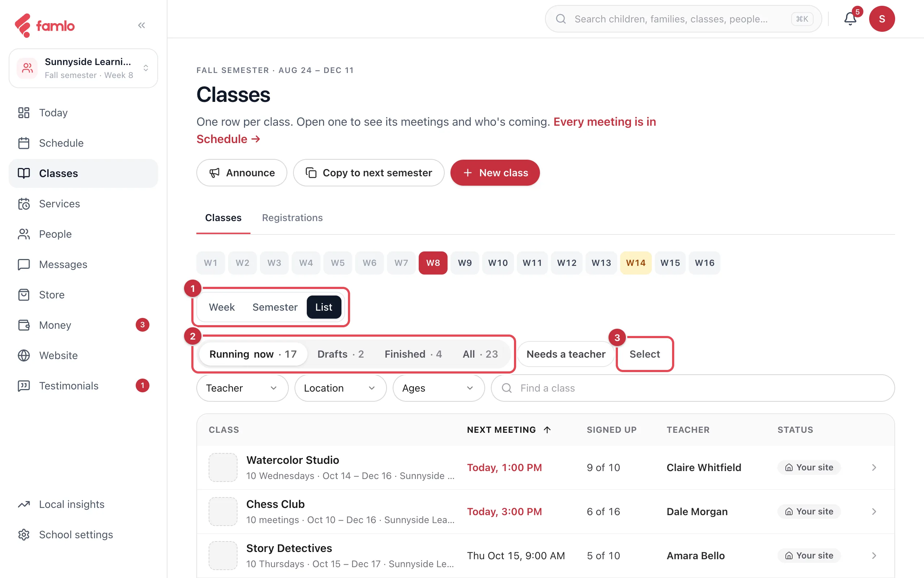
Task: Open Watercolor Studio row chevron
Action: pos(874,467)
